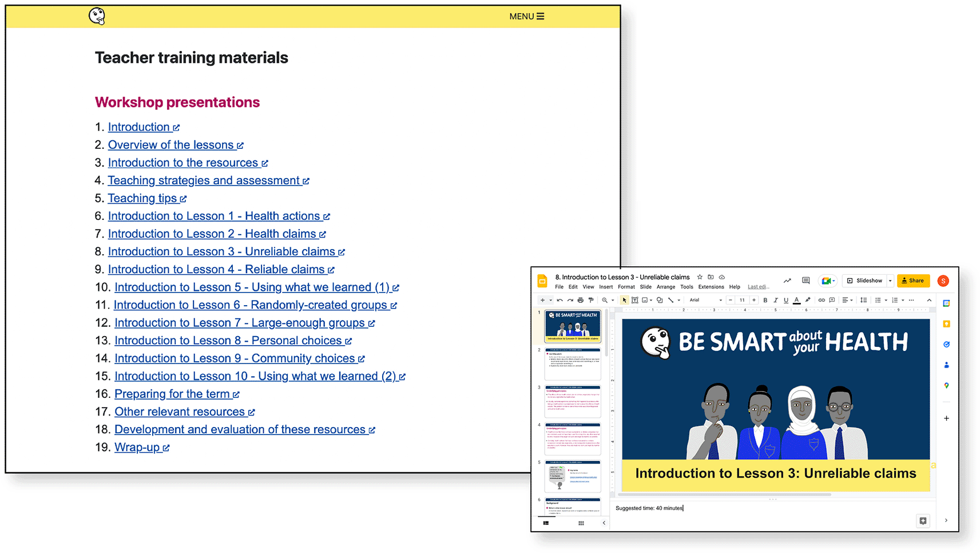This screenshot has width=980, height=553.
Task: Select the Text box tool
Action: click(634, 300)
